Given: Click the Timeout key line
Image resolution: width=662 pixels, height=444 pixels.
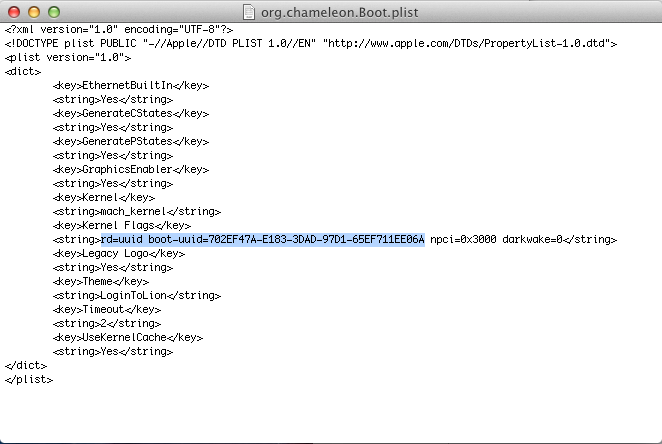Looking at the screenshot, I should [x=107, y=309].
